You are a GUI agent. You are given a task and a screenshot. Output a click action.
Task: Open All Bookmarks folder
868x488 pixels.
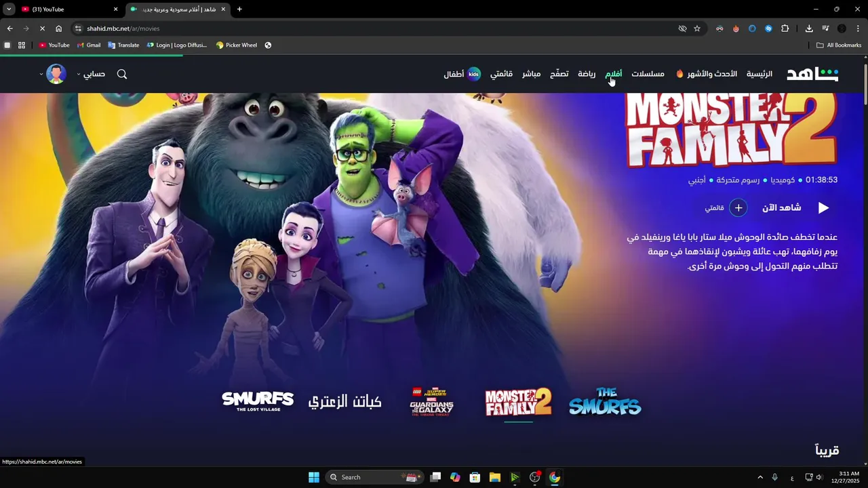pos(839,45)
